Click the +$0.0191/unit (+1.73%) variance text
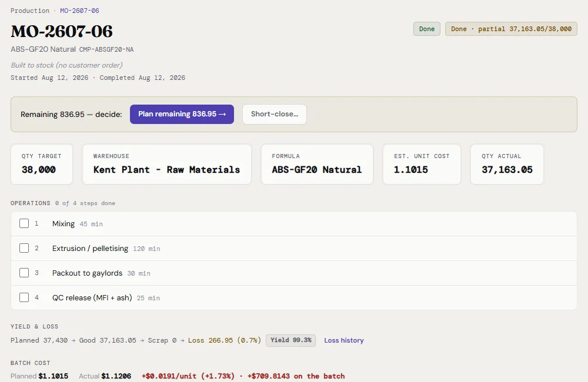Image resolution: width=588 pixels, height=382 pixels. (x=188, y=376)
